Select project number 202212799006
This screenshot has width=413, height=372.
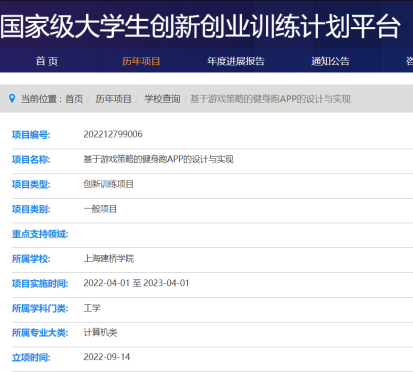(113, 134)
